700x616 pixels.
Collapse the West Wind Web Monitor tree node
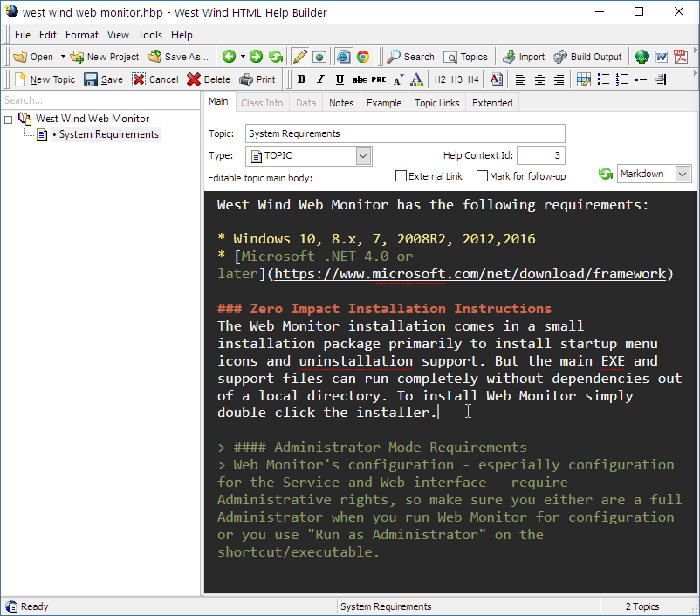[8, 120]
